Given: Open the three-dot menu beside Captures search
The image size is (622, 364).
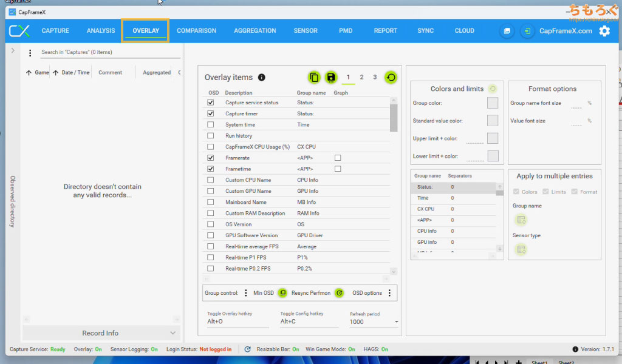Looking at the screenshot, I should coord(30,53).
